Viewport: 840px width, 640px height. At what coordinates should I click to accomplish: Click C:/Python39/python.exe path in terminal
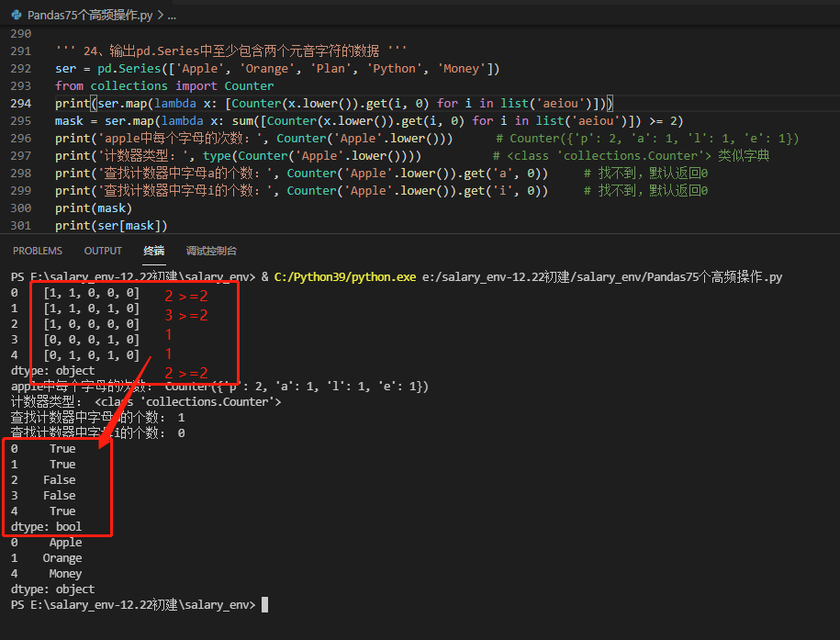click(345, 277)
